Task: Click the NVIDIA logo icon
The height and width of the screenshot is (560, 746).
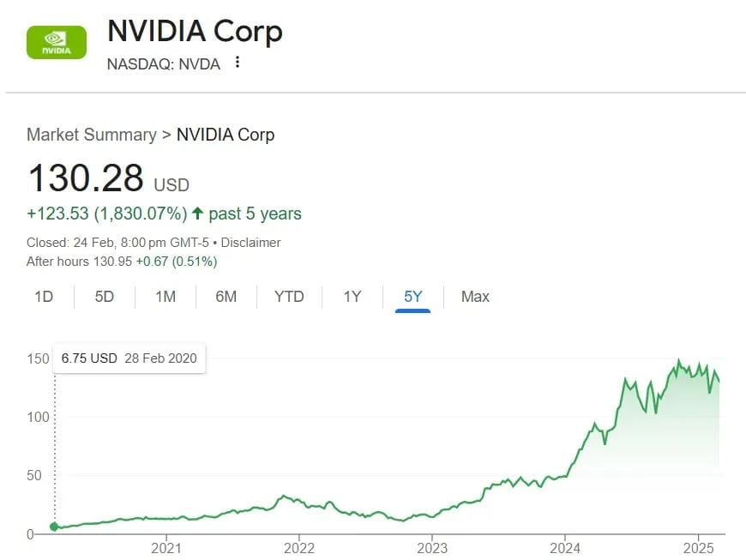Action: tap(56, 41)
